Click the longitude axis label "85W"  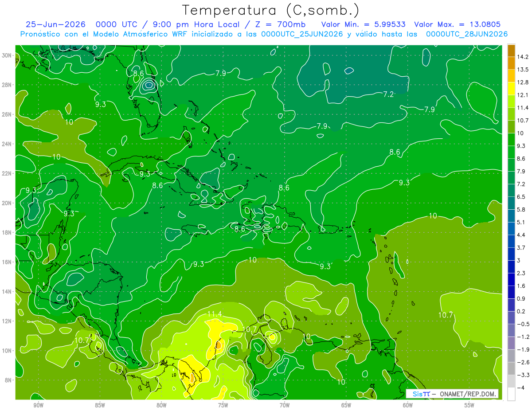pyautogui.click(x=100, y=405)
